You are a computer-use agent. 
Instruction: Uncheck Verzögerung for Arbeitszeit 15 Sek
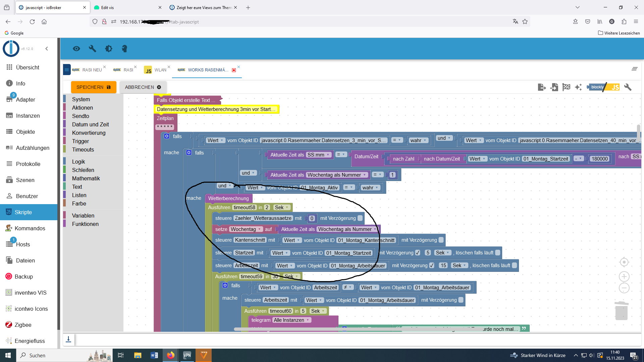click(432, 265)
